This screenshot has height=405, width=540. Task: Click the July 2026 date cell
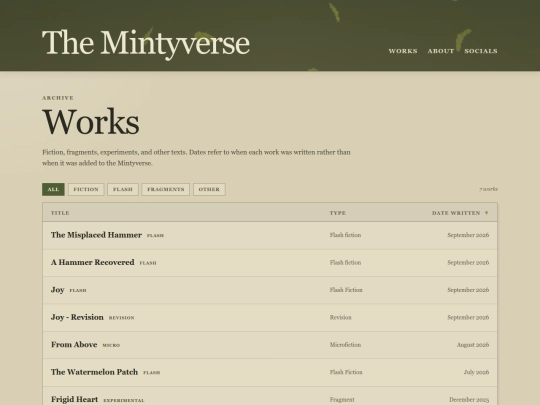[x=476, y=372]
